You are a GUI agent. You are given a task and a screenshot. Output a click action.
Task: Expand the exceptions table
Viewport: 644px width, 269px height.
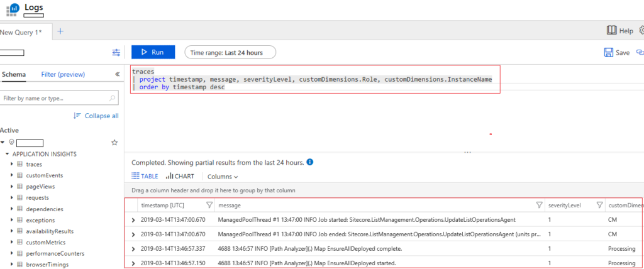pyautogui.click(x=12, y=220)
